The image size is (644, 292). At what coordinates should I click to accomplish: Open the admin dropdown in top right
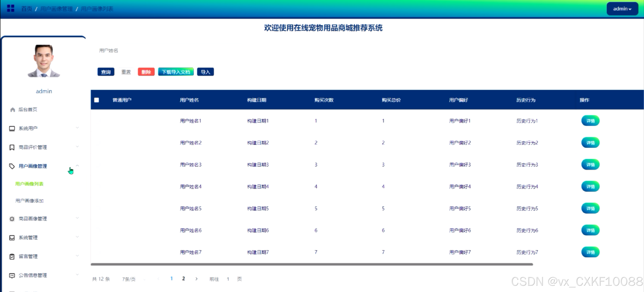tap(622, 9)
